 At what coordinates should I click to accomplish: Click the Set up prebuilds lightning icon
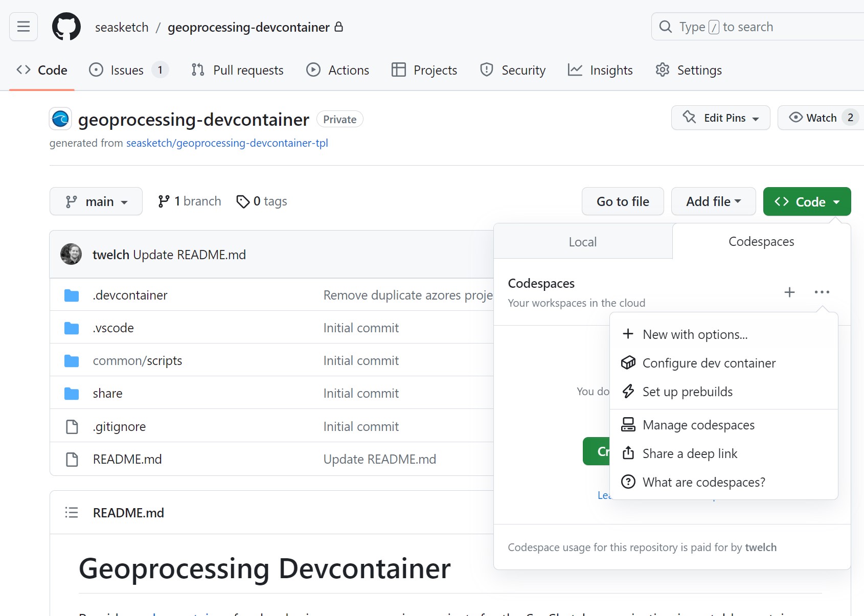[x=628, y=392]
